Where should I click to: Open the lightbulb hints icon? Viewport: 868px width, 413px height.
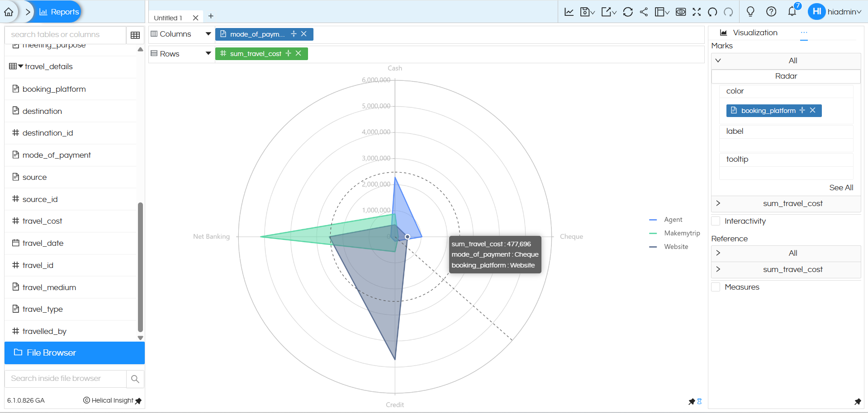tap(750, 12)
